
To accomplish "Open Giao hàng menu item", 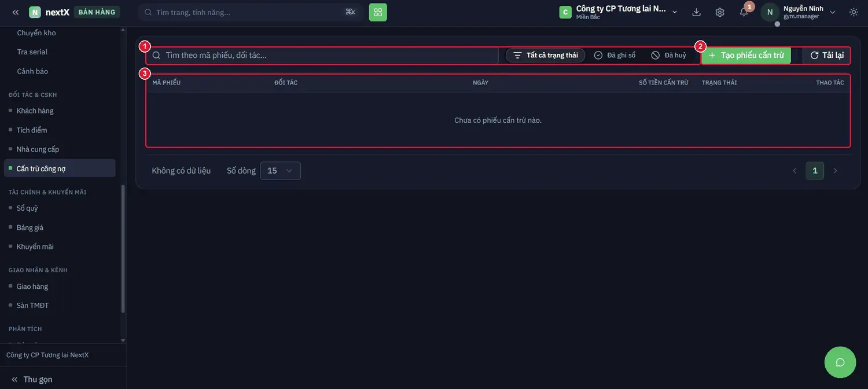I will (x=32, y=287).
